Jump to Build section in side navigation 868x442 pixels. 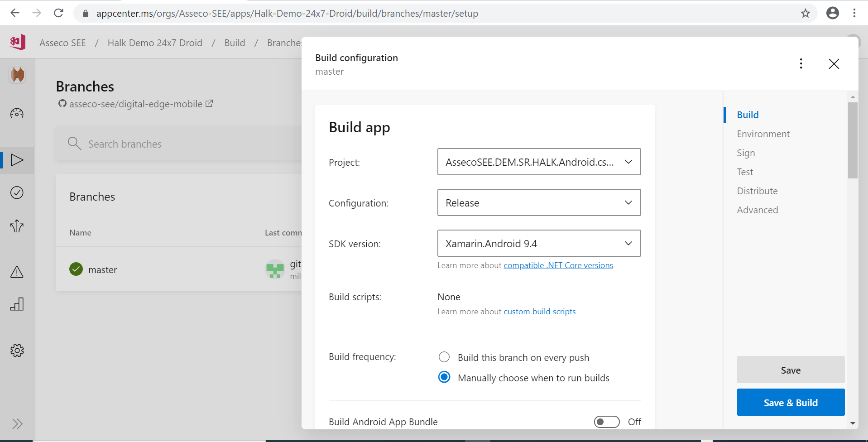tap(748, 115)
